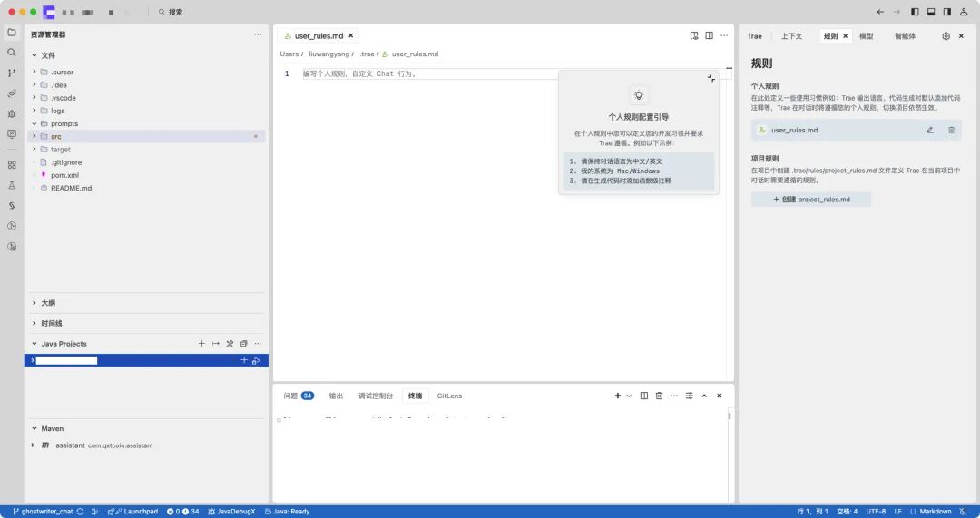The image size is (980, 518).
Task: Click 创建 project_rules.md button
Action: point(811,200)
